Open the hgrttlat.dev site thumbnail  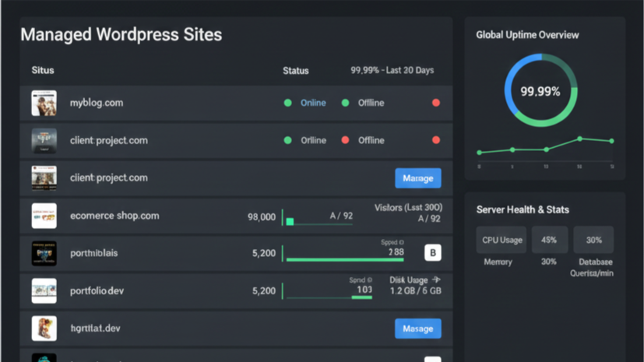(44, 329)
